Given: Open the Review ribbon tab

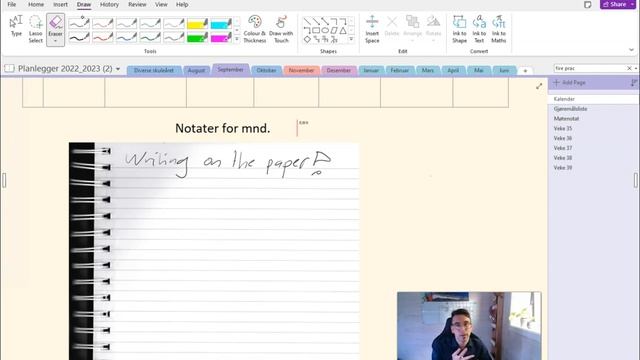Looking at the screenshot, I should pyautogui.click(x=137, y=4).
